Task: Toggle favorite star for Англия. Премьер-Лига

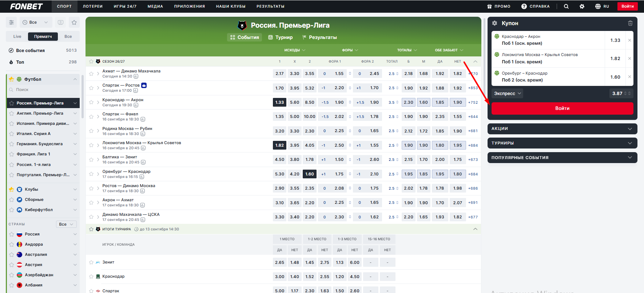Action: (12, 114)
